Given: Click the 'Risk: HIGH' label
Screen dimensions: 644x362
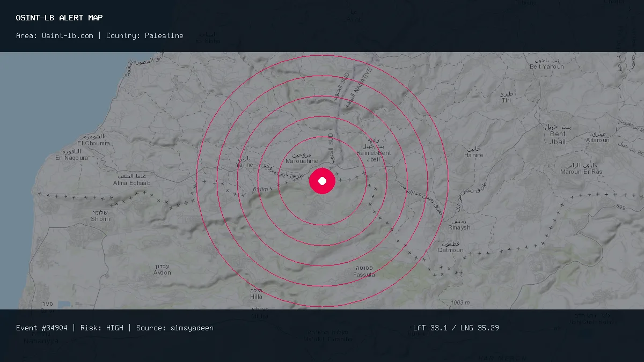Looking at the screenshot, I should point(102,328).
